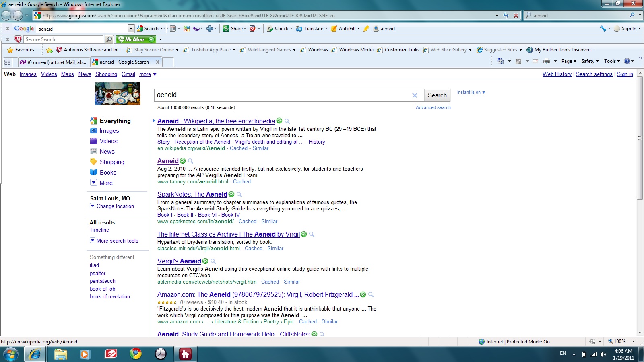This screenshot has height=362, width=644.
Task: Click the Timeline link
Action: [99, 230]
